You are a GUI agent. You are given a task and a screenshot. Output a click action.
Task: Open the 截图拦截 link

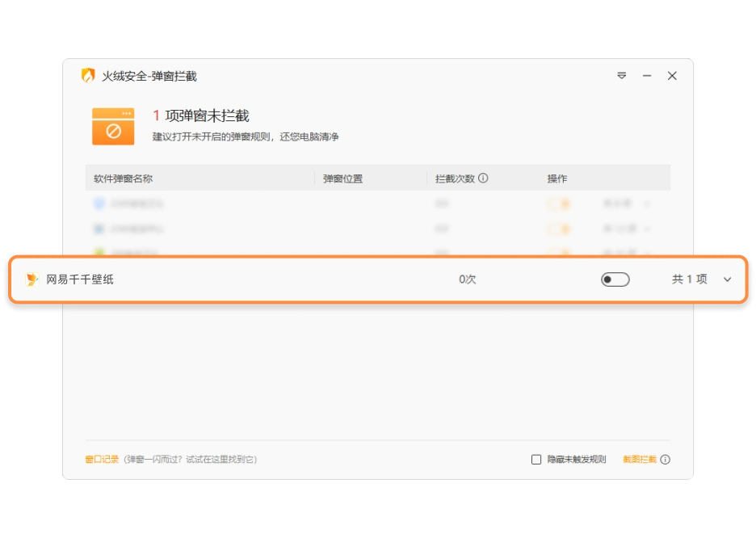click(640, 460)
